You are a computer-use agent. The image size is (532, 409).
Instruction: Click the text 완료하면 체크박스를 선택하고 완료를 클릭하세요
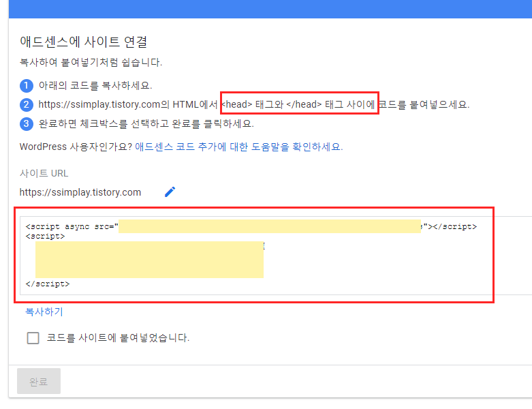[x=146, y=123]
